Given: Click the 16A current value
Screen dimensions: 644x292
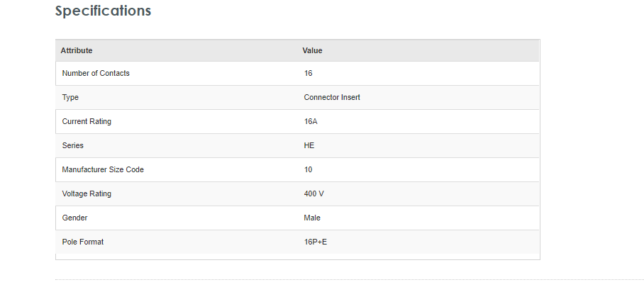Looking at the screenshot, I should point(311,121).
